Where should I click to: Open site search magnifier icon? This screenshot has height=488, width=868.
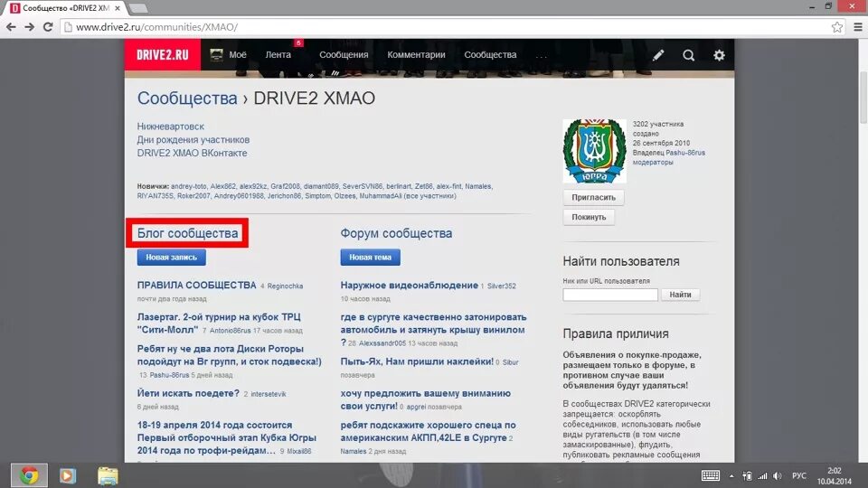tap(688, 55)
